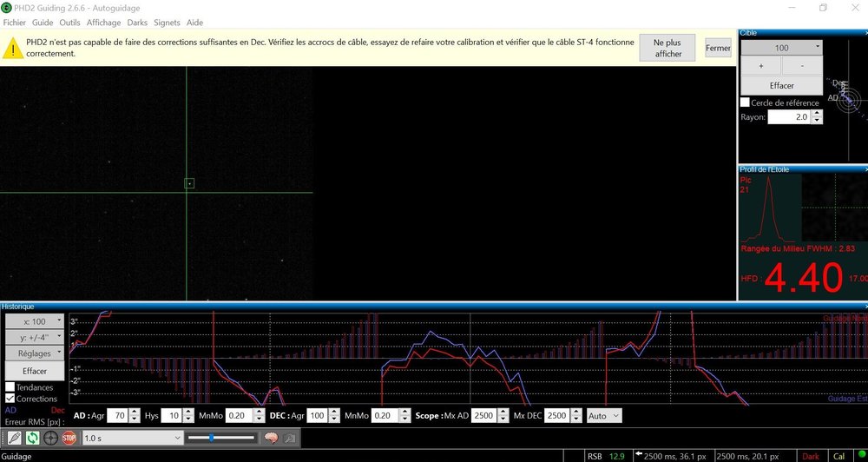Open the Guide menu
Screen dimensions: 868x462
coord(43,23)
